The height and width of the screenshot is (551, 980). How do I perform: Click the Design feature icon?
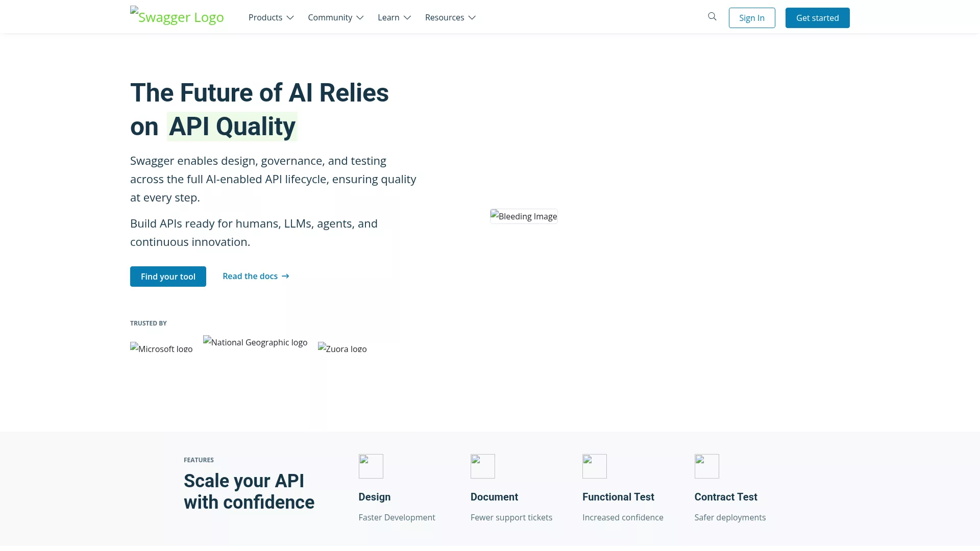(371, 466)
